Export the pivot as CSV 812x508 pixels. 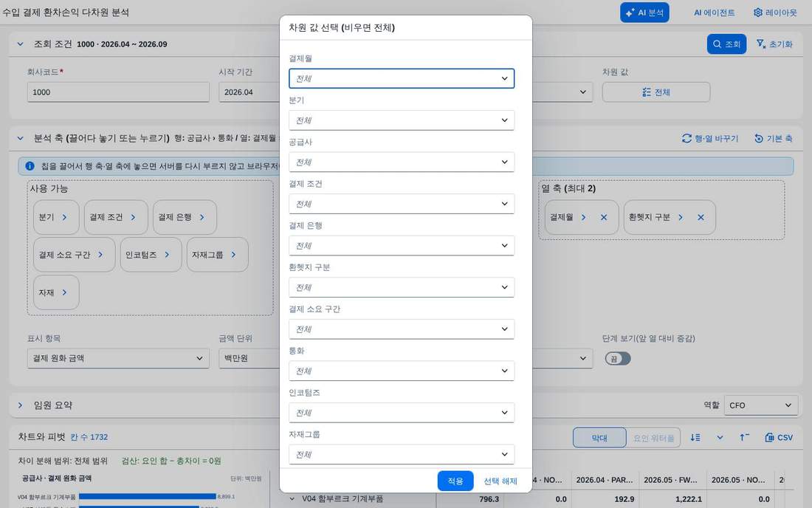tap(779, 438)
